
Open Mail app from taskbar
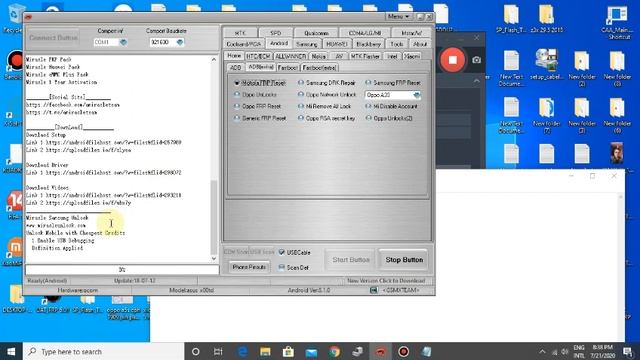311,351
